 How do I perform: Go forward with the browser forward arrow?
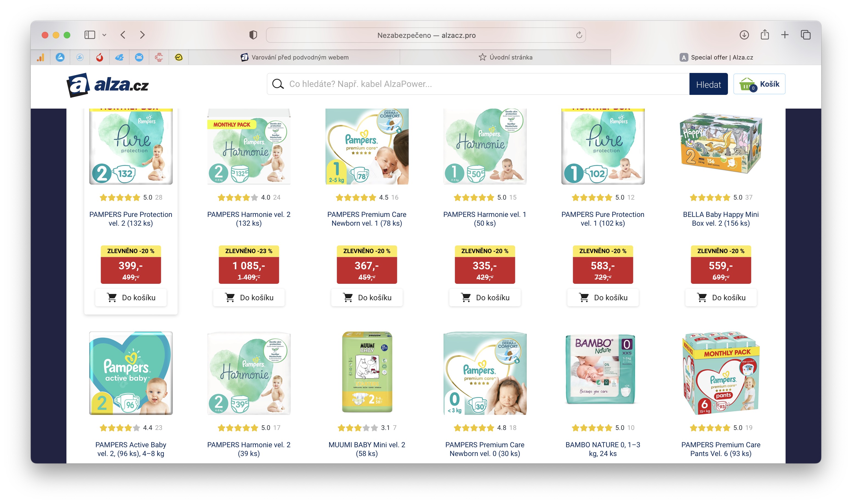(142, 35)
